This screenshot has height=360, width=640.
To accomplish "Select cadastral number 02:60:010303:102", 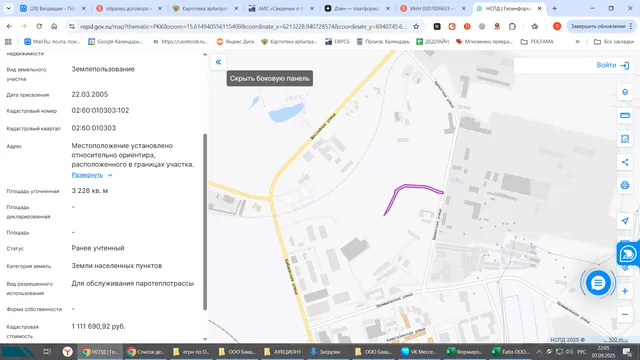I will (100, 110).
